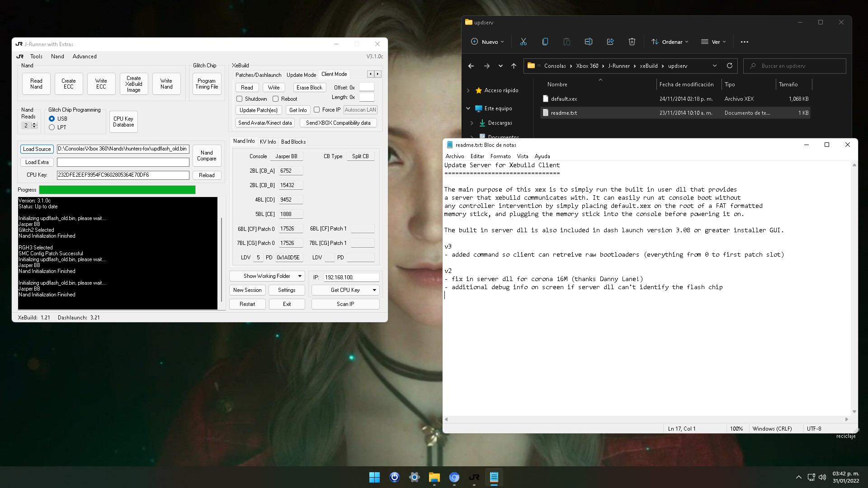Open Notepad from the taskbar
The image size is (868, 488).
(x=494, y=477)
